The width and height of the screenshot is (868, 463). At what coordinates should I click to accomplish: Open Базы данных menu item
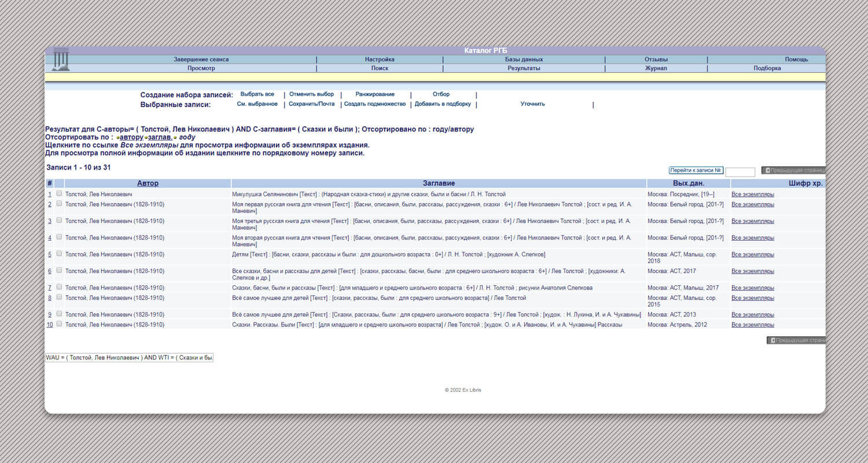(524, 60)
